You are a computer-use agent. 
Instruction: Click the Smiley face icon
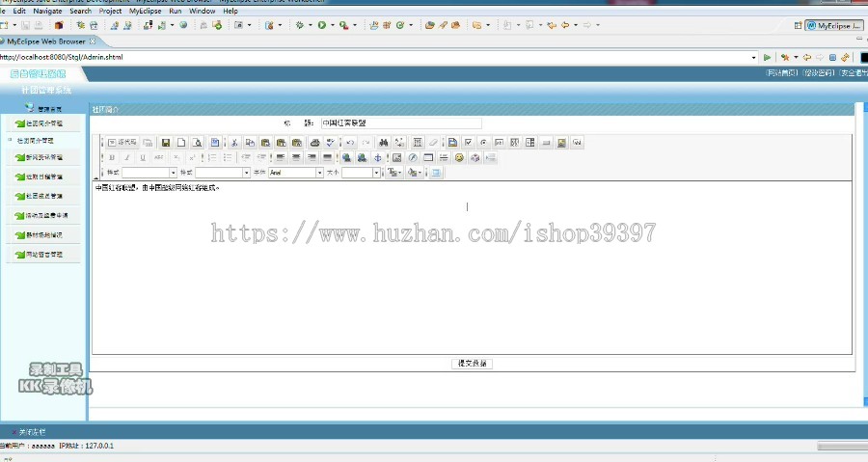point(459,157)
